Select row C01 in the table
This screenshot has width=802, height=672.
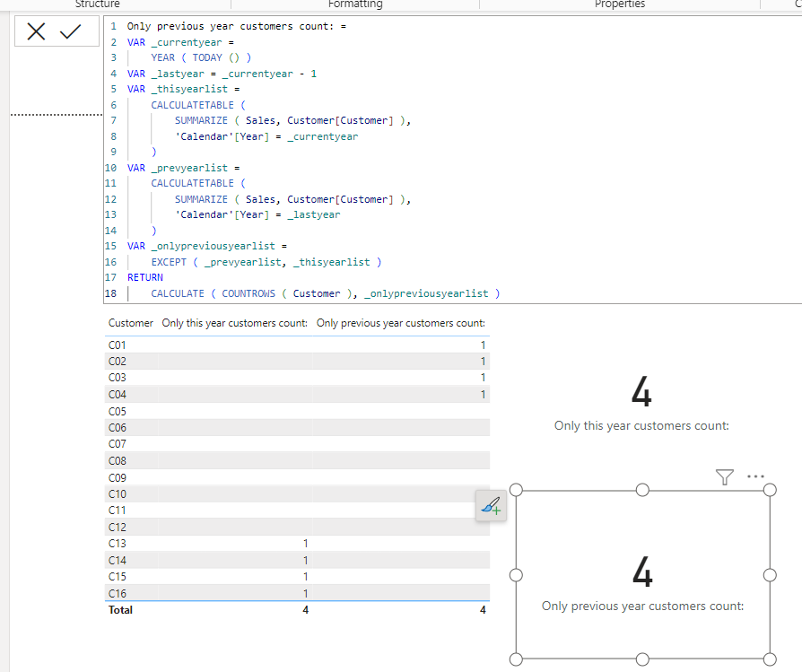pos(297,345)
